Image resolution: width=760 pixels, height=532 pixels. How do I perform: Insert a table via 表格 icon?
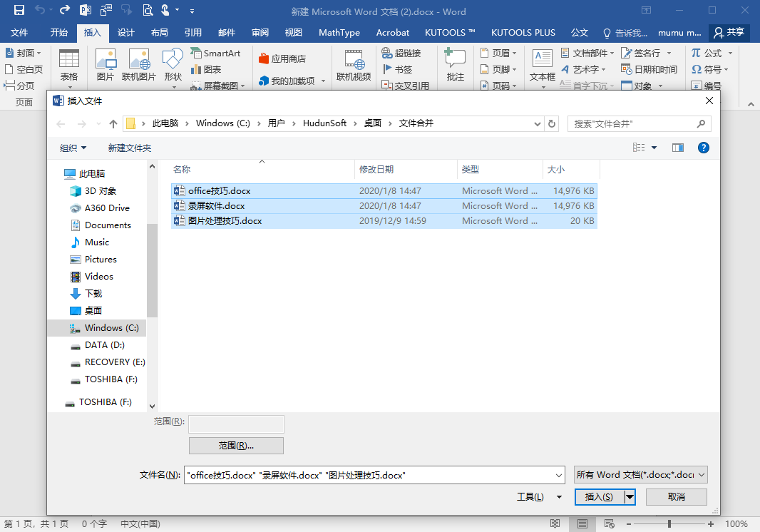(x=69, y=68)
